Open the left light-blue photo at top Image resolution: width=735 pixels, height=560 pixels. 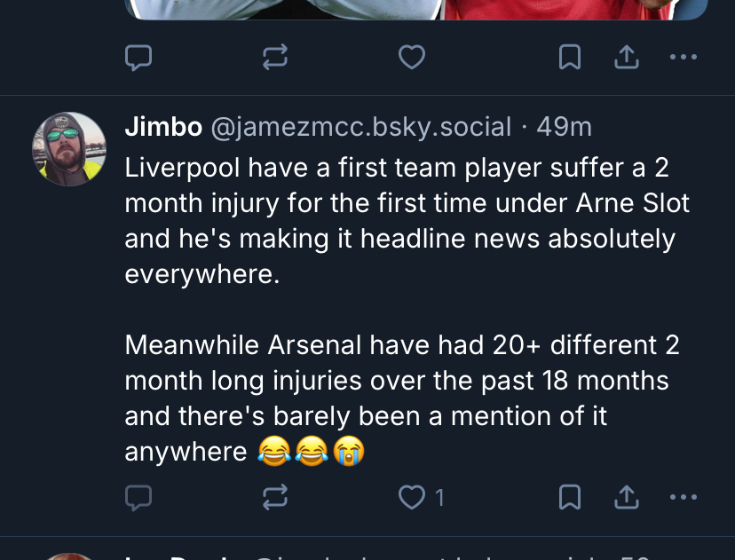(284, 9)
